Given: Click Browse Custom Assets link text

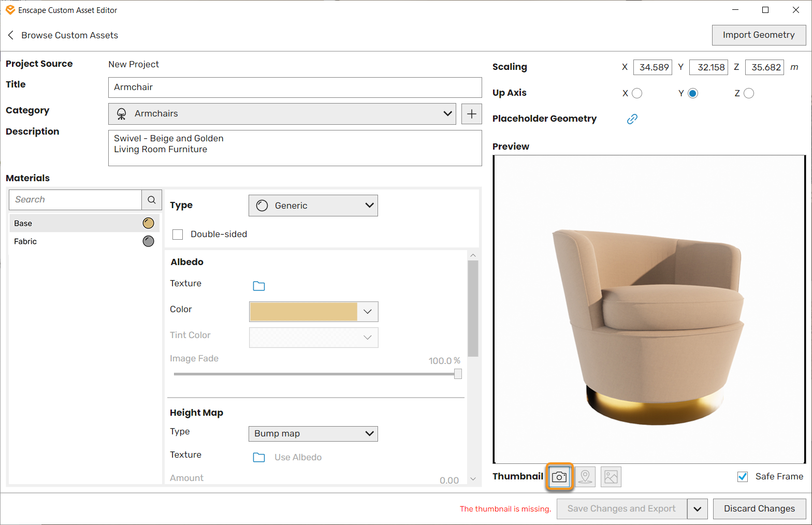Looking at the screenshot, I should pos(70,35).
